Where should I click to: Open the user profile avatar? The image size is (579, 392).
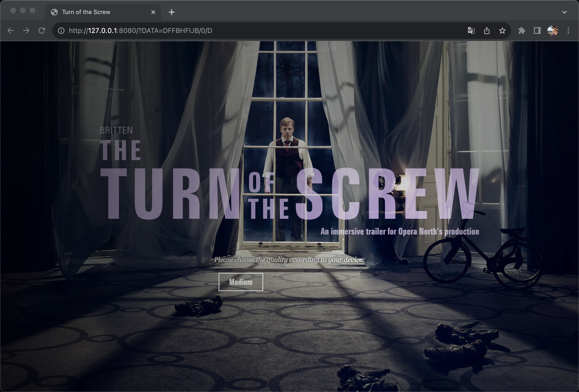point(552,31)
